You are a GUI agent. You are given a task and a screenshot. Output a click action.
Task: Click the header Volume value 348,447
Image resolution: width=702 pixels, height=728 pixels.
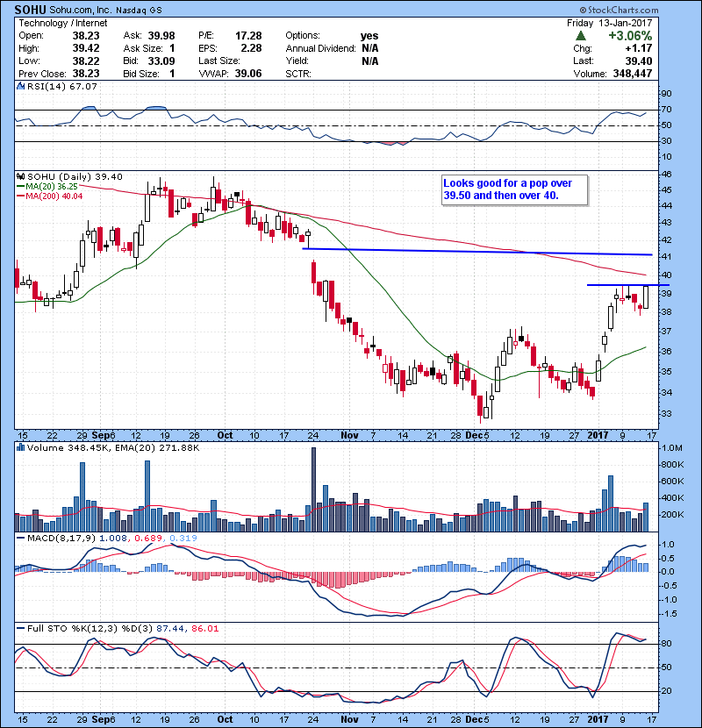[x=633, y=74]
